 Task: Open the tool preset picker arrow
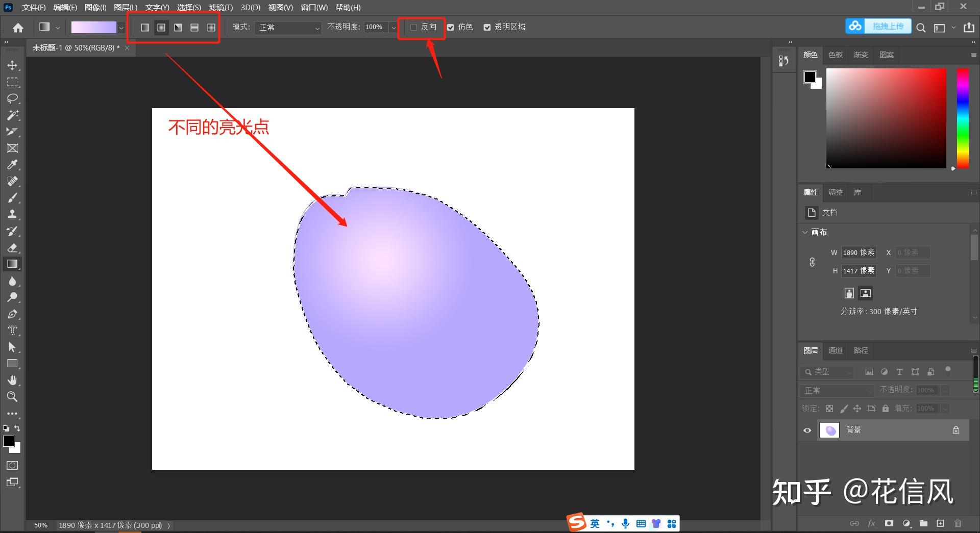click(x=58, y=28)
